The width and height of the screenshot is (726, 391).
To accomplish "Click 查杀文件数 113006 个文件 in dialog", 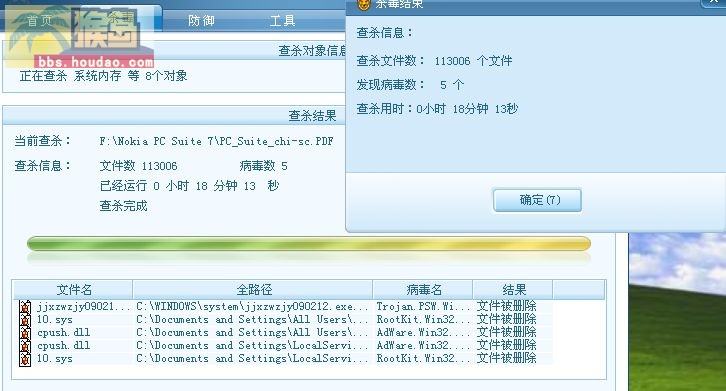I will coord(434,61).
